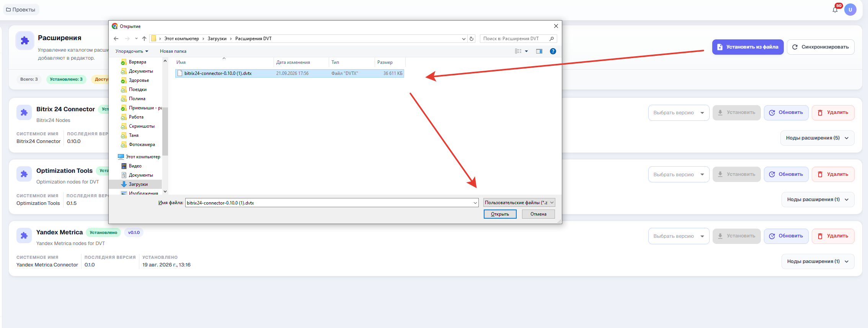Click Отмена in the file dialog

pos(538,214)
